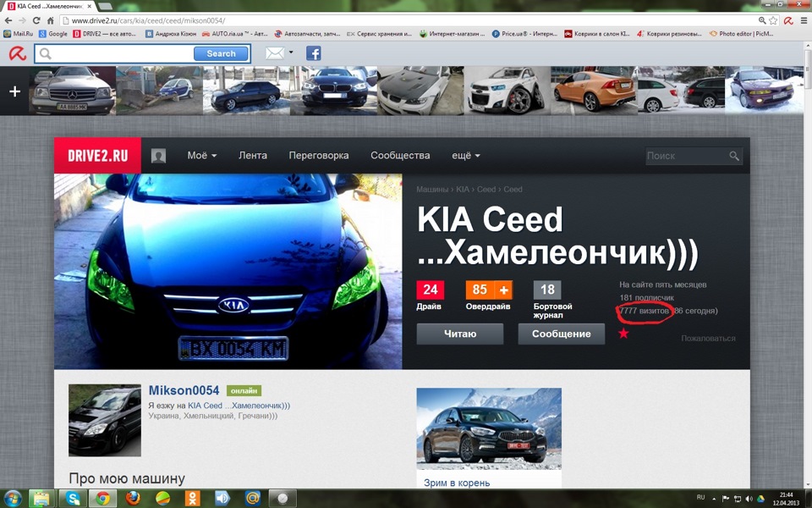Open Firefox from the taskbar
This screenshot has height=508, width=812.
click(133, 499)
